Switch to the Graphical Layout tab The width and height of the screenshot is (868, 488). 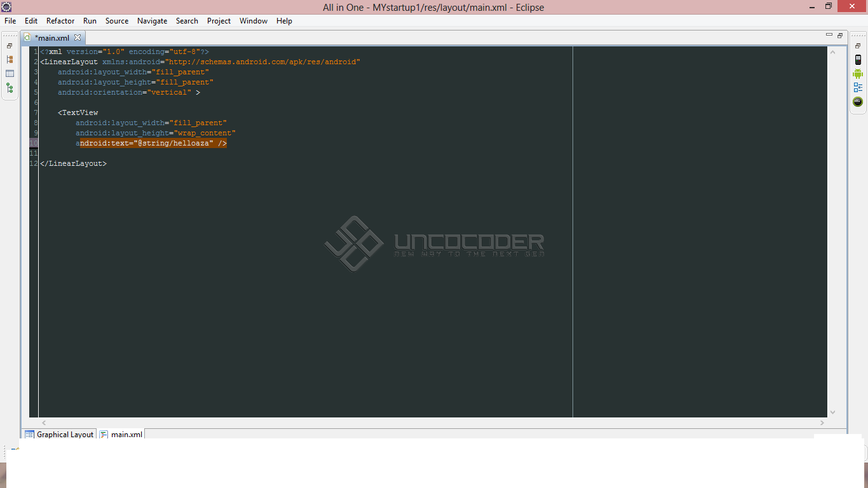(59, 435)
